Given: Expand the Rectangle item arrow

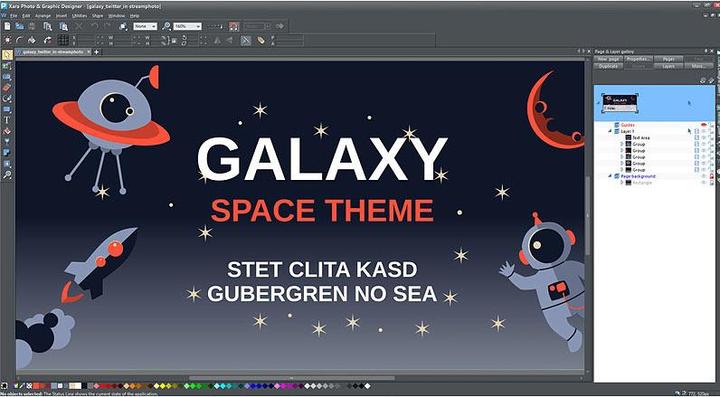Looking at the screenshot, I should 622,183.
